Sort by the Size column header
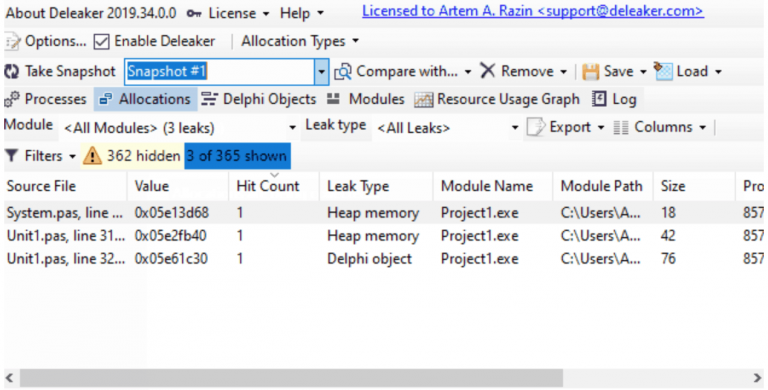Screen dimensions: 768x390 tap(694, 186)
